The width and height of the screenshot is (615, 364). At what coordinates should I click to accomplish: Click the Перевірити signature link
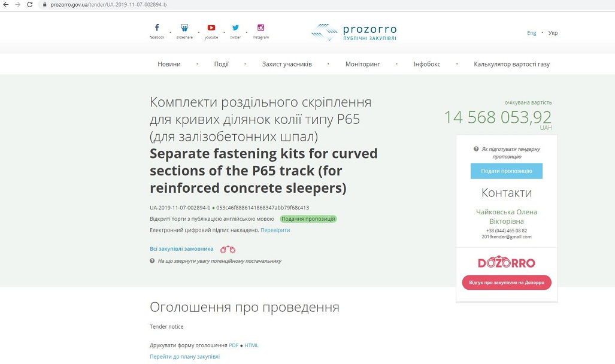click(x=275, y=230)
